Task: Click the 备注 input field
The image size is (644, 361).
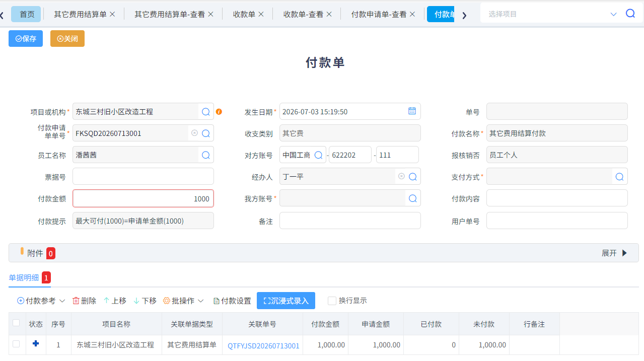Action: click(x=350, y=221)
